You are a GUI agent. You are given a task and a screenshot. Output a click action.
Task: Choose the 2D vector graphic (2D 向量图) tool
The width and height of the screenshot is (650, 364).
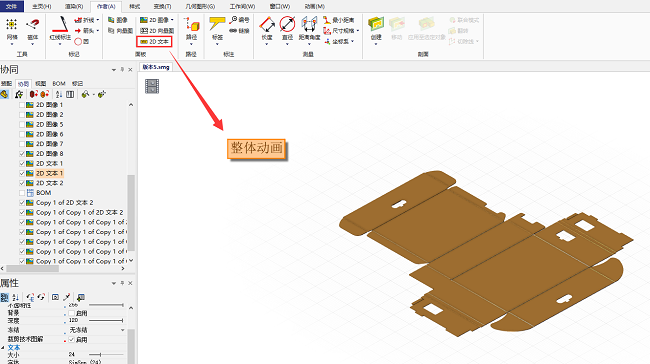pos(157,31)
